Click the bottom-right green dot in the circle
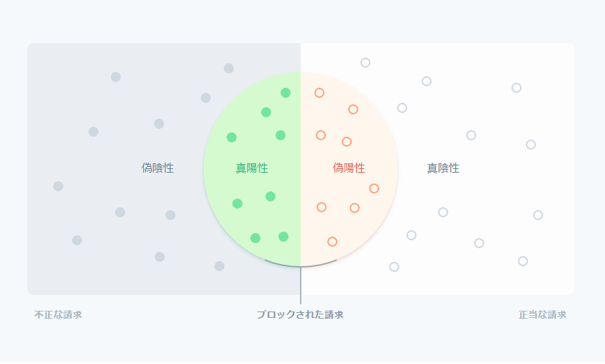605x364 pixels. (x=283, y=237)
